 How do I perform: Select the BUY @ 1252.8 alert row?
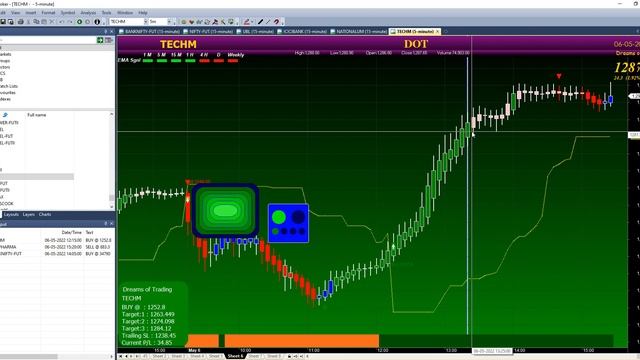[57, 240]
